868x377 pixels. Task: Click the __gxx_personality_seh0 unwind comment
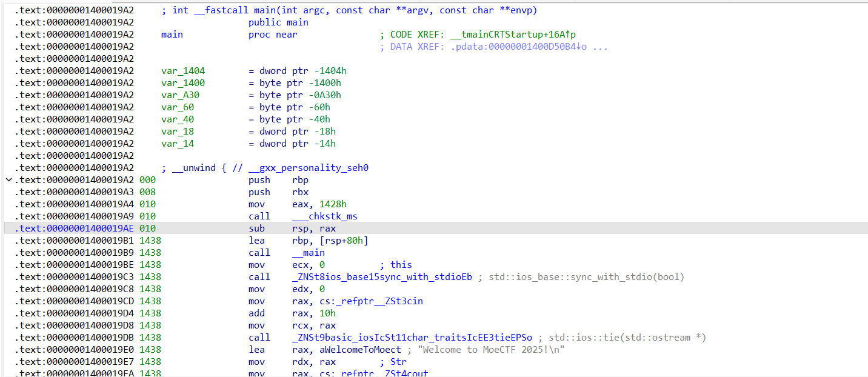265,168
